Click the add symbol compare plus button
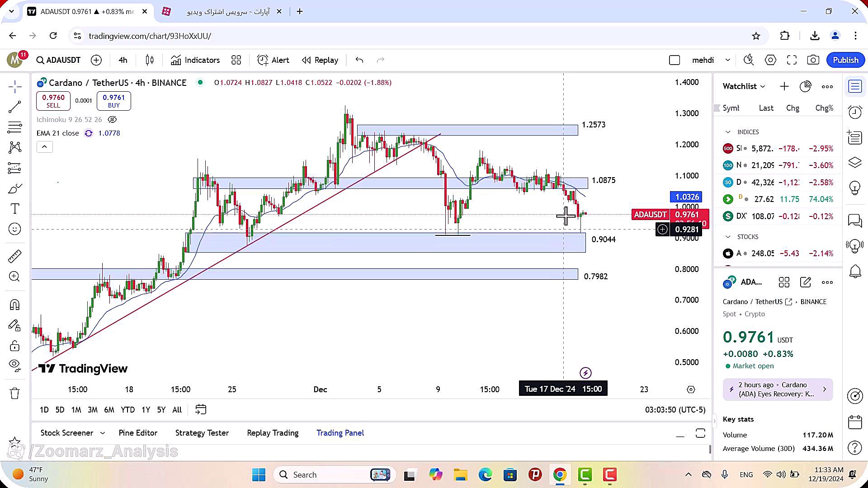 click(x=96, y=60)
